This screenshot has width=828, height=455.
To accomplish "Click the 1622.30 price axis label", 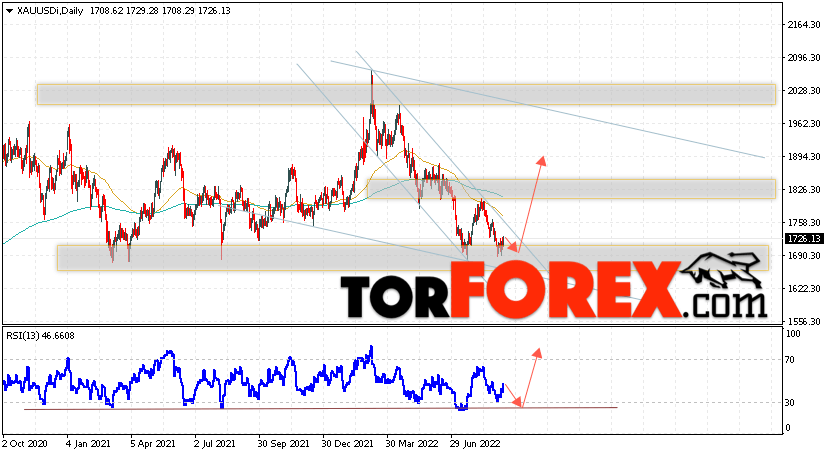I will coord(804,289).
